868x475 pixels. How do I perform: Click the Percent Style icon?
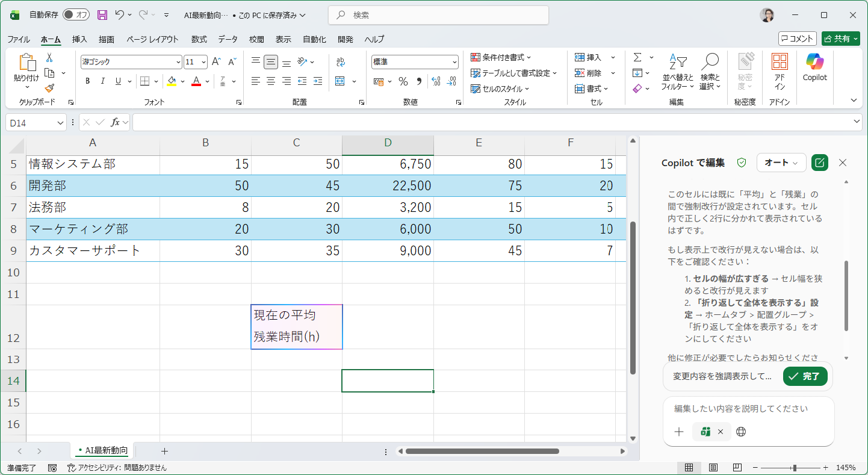tap(403, 81)
